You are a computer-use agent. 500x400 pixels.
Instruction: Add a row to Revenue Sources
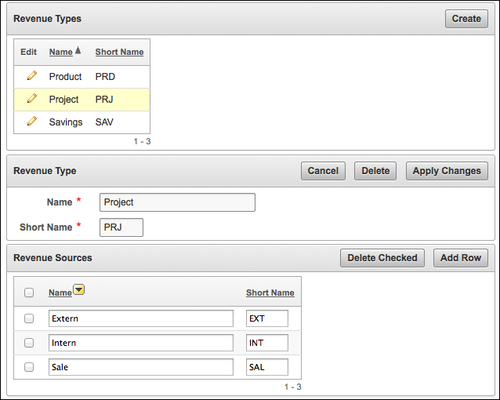coord(461,258)
